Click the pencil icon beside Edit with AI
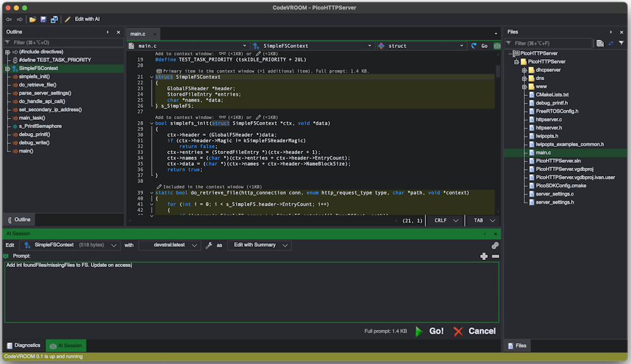Screen dimensions: 631x364 [x=68, y=20]
